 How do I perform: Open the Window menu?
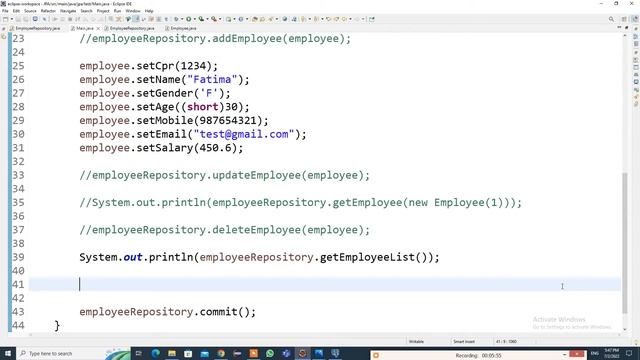point(133,11)
